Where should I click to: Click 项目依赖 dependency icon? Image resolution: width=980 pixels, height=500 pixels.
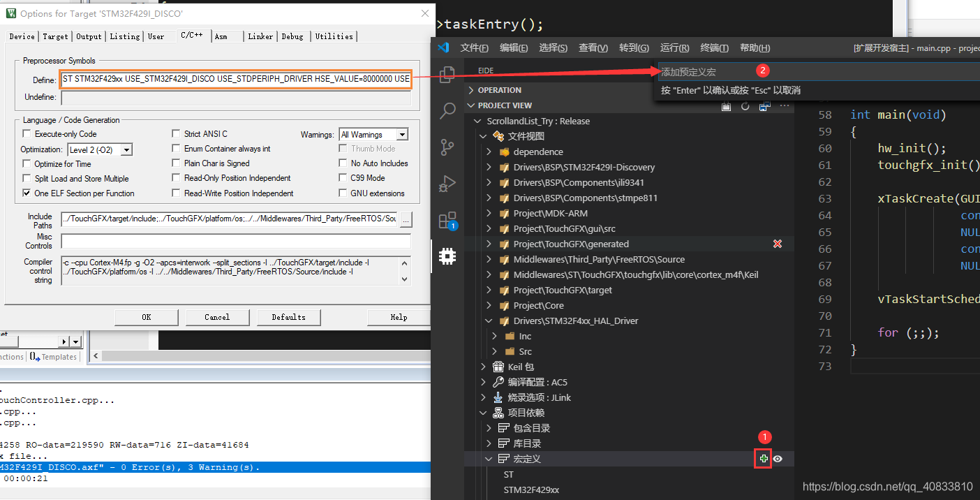[x=498, y=413]
